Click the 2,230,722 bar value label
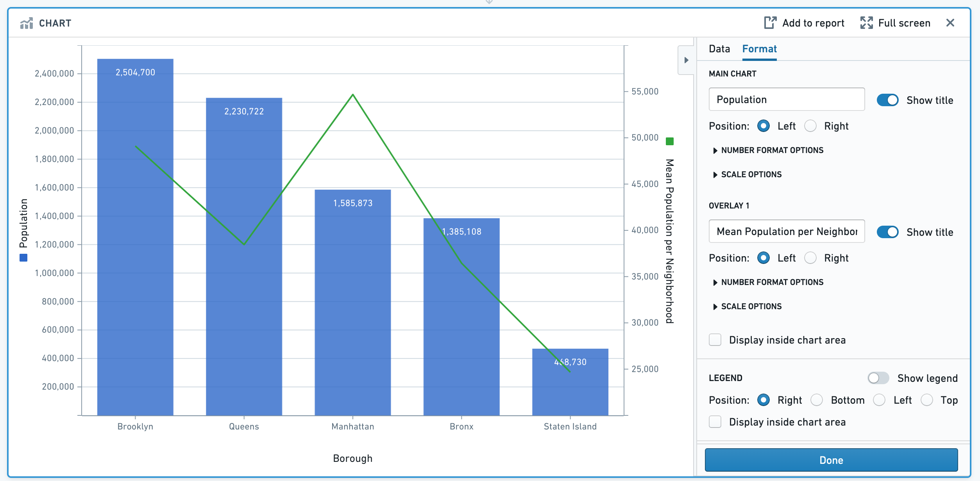 pyautogui.click(x=244, y=111)
